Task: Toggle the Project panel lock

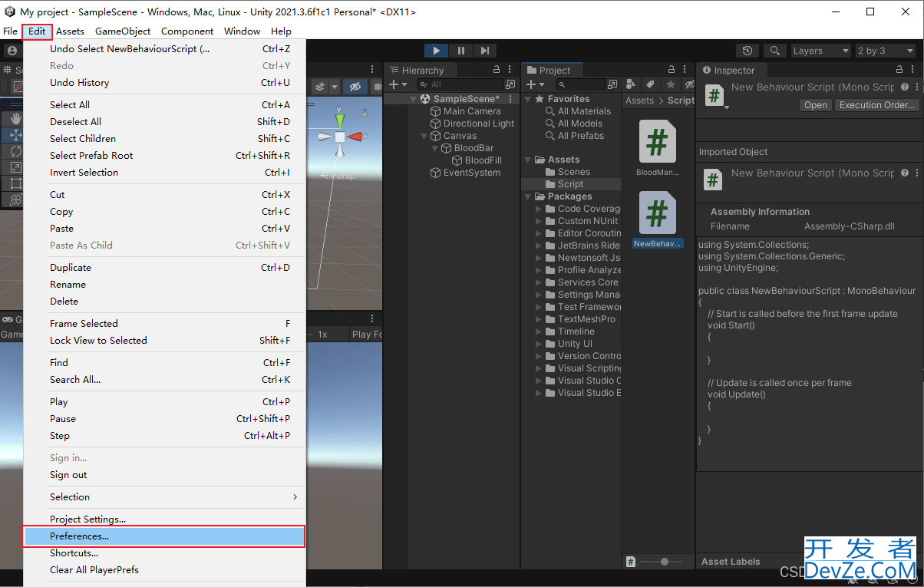Action: (x=672, y=70)
